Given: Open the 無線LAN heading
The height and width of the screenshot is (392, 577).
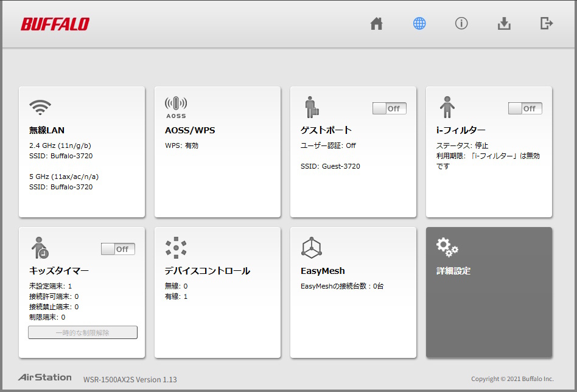Looking at the screenshot, I should [x=47, y=130].
